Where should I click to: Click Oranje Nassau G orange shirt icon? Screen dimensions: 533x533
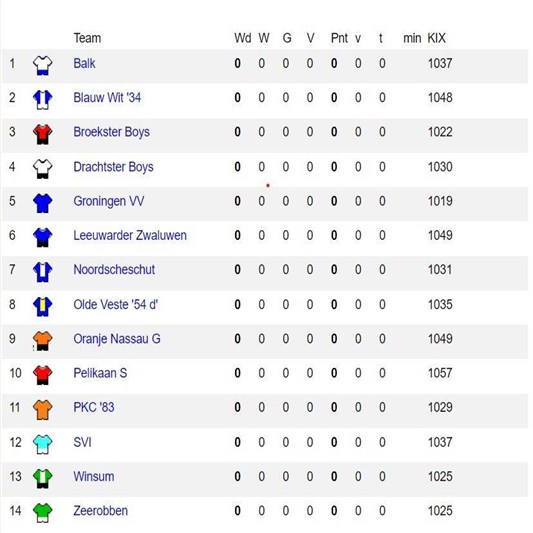(42, 341)
